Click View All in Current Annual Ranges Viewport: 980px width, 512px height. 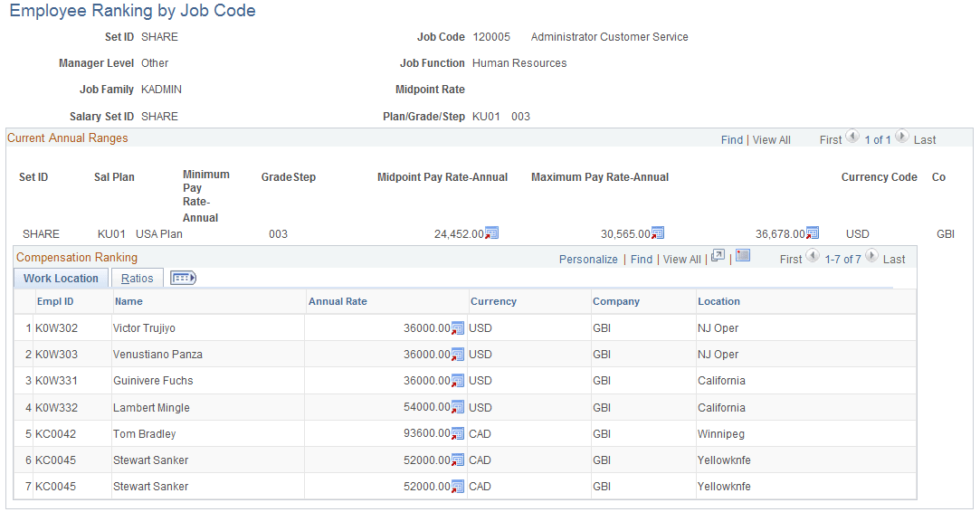tap(771, 140)
